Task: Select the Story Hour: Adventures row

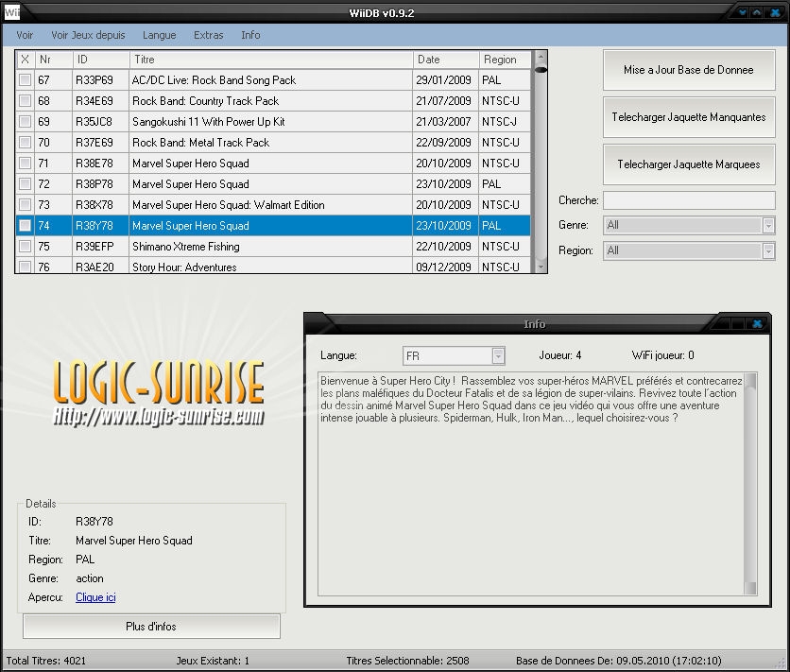Action: pyautogui.click(x=273, y=267)
